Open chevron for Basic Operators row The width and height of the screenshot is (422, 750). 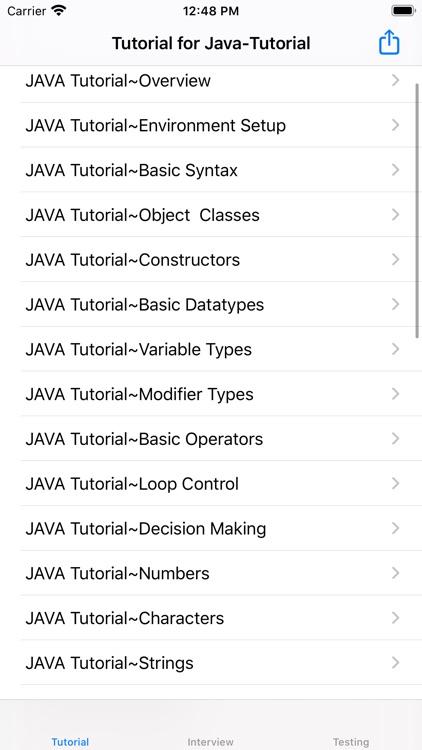click(395, 439)
